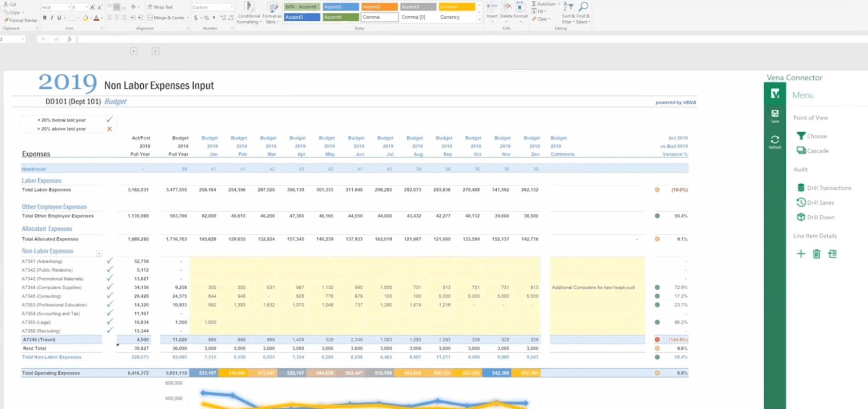The height and width of the screenshot is (409, 868).
Task: Delete a line item using the trash icon
Action: [x=816, y=254]
